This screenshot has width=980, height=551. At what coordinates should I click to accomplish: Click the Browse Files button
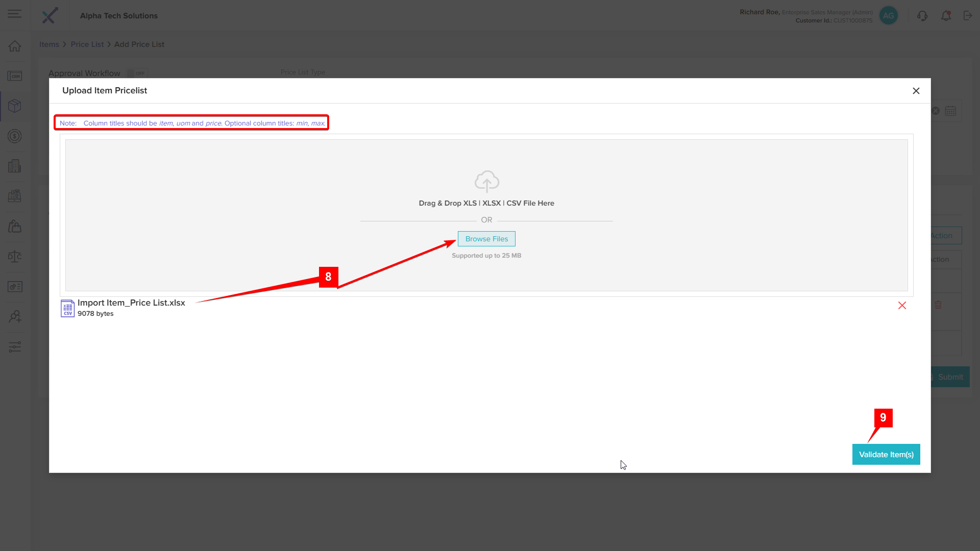tap(486, 239)
